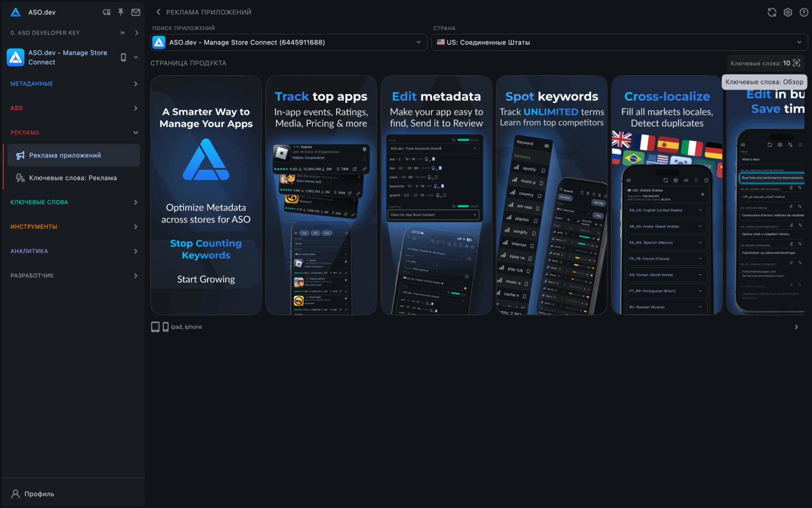Viewport: 812px width, 508px height.
Task: Expand the Ключевые слова sidebar section
Action: click(73, 202)
